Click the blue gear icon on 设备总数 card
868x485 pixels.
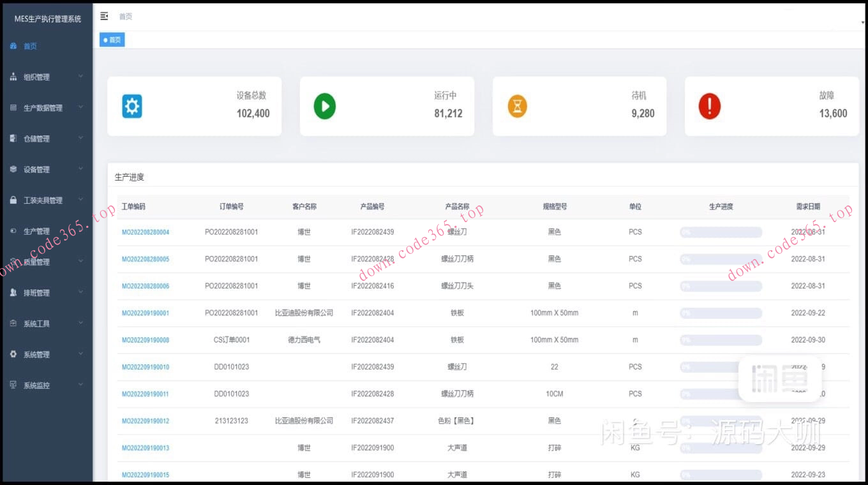[x=132, y=106]
